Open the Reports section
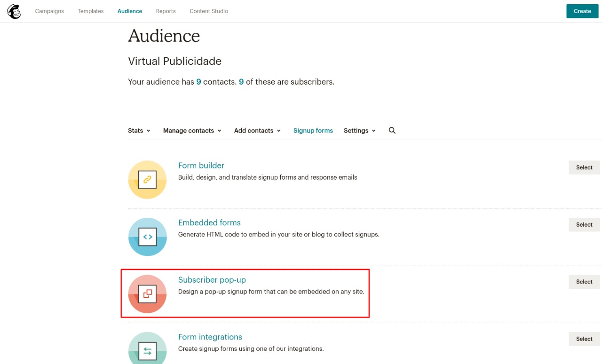The image size is (602, 364). coord(166,11)
